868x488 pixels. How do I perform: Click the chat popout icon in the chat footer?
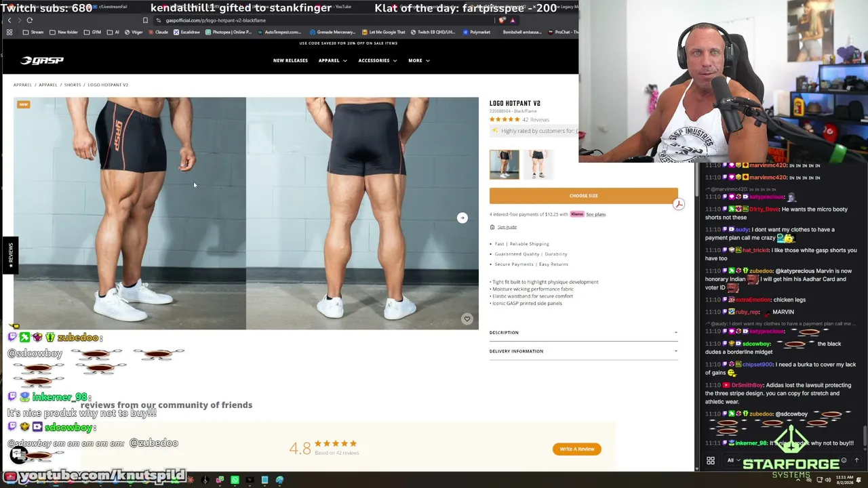[711, 461]
